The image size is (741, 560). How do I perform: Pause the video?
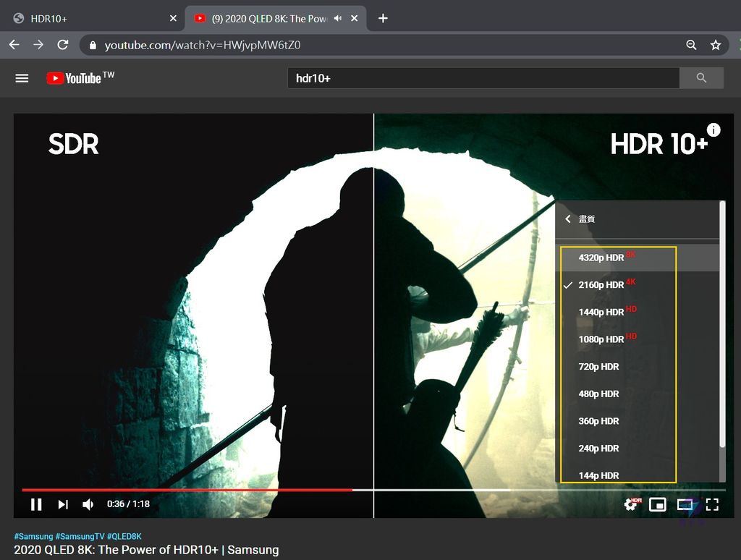[x=36, y=504]
